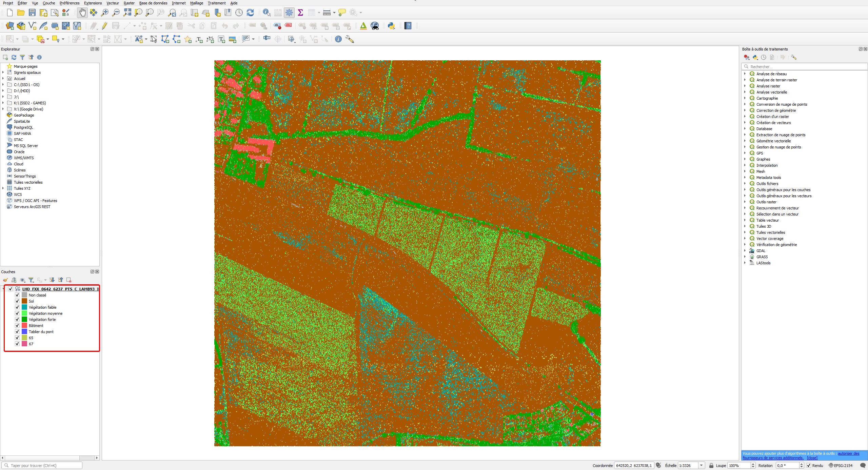Open the Traitement menu
Viewport: 868px width, 470px height.
click(x=216, y=3)
